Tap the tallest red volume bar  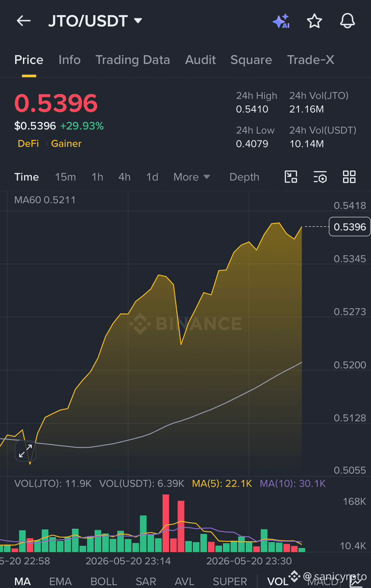(x=166, y=523)
